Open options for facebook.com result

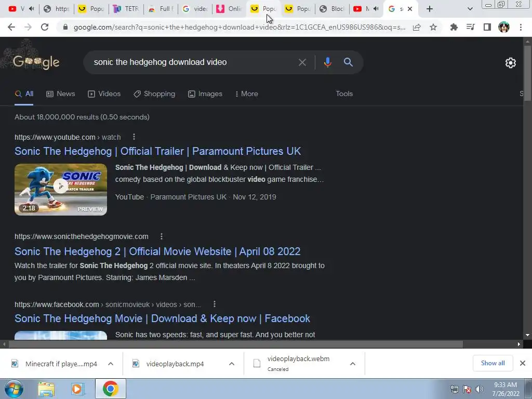pyautogui.click(x=214, y=304)
